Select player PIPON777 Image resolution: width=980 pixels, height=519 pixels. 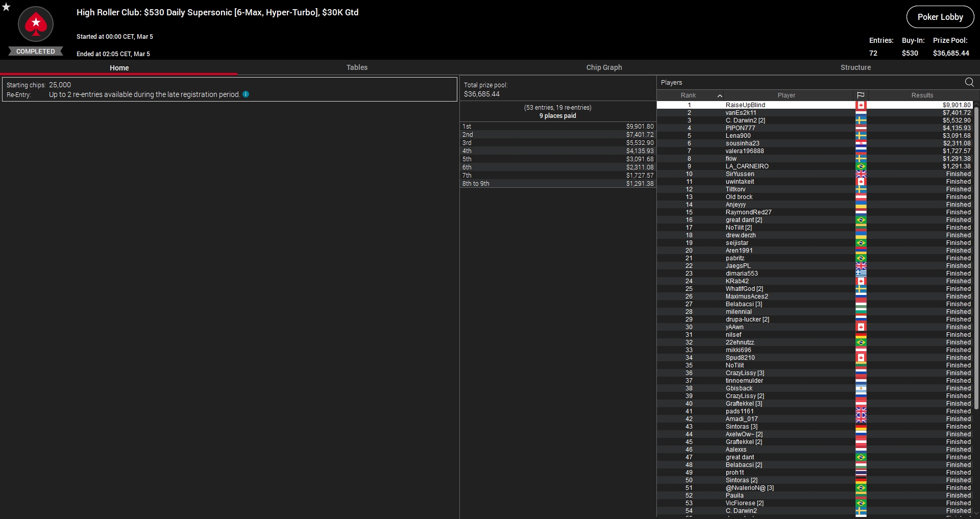[x=815, y=128]
